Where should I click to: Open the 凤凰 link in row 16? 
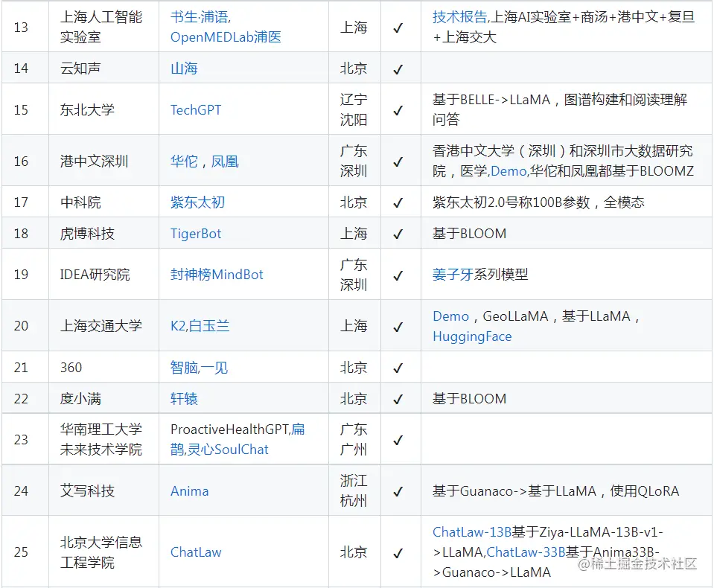click(x=226, y=160)
